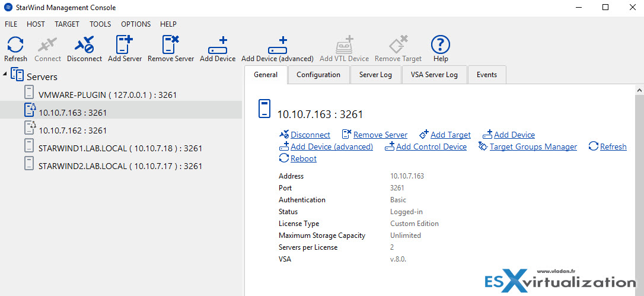Switch to the General tab
The image size is (644, 296).
point(266,75)
